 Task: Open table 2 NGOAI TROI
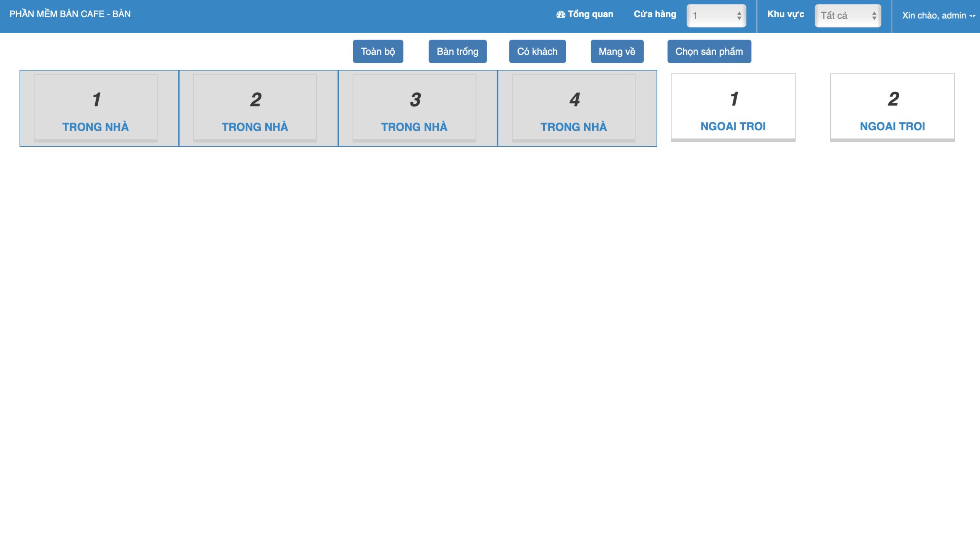tap(892, 107)
